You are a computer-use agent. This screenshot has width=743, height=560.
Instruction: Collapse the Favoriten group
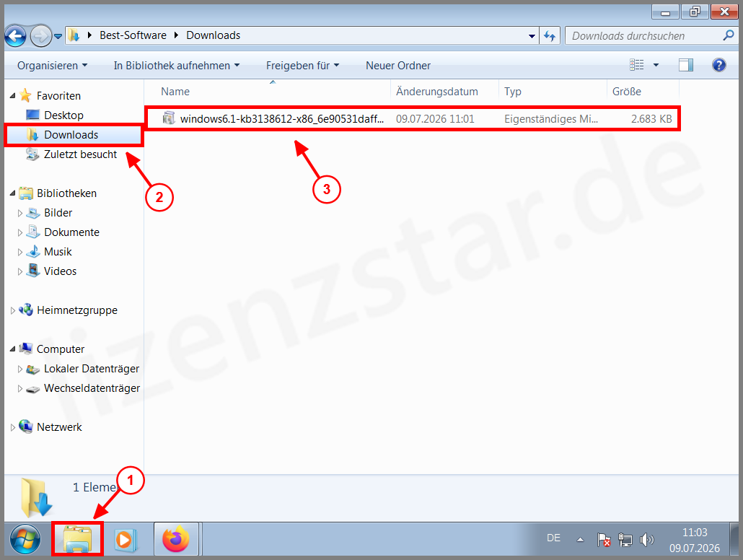(x=13, y=96)
